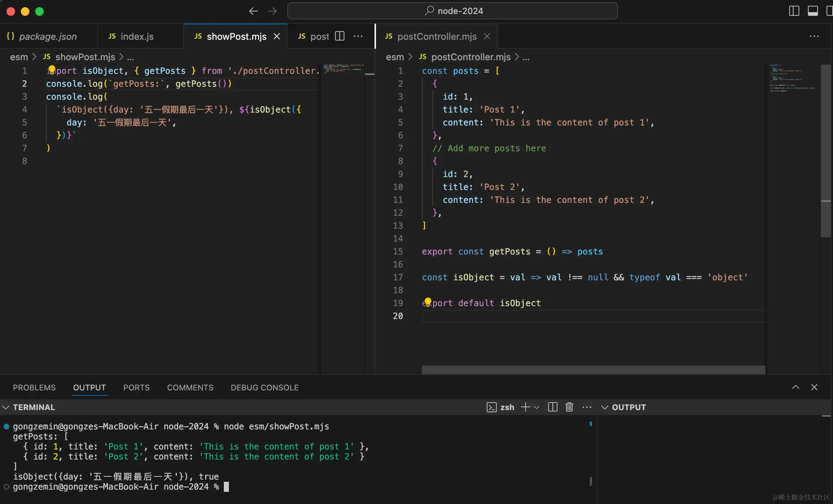Open the launch profile dropdown next to plus
The width and height of the screenshot is (833, 504).
click(x=537, y=407)
